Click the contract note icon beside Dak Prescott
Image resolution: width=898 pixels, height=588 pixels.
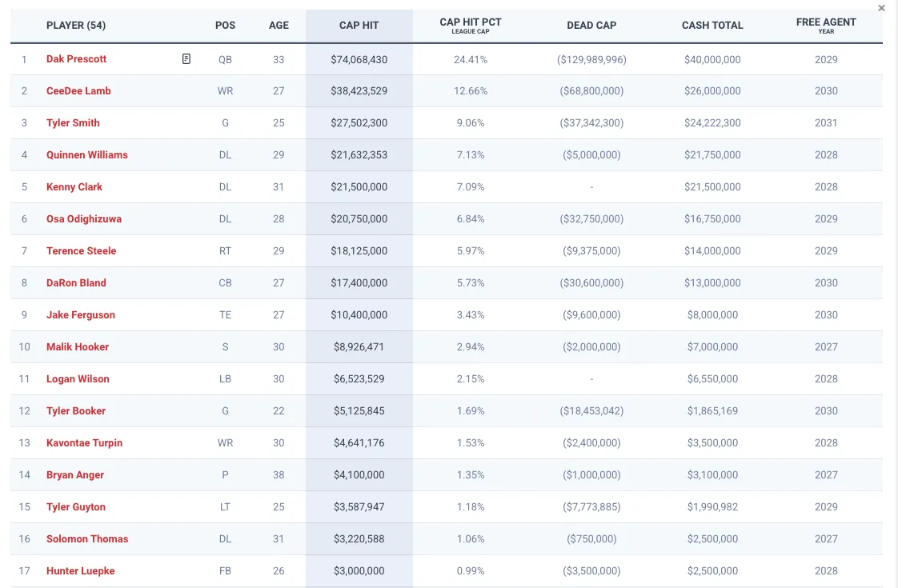click(x=186, y=59)
